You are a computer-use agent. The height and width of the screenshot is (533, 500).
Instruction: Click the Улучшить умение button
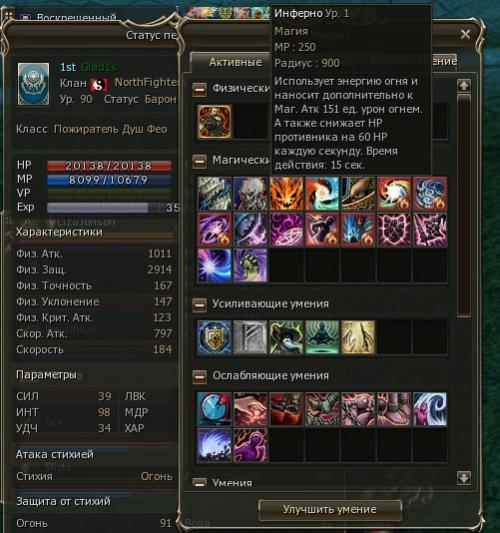[x=330, y=509]
